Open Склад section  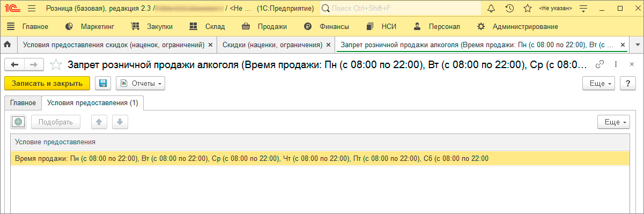click(x=215, y=26)
